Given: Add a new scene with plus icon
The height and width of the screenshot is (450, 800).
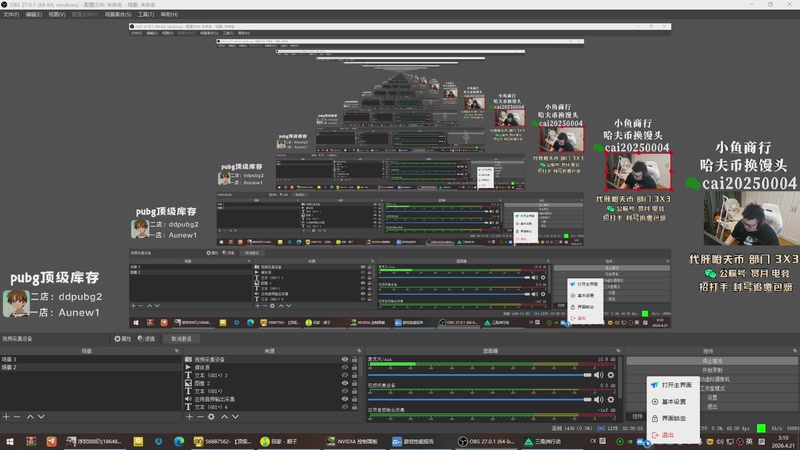Looking at the screenshot, I should (6, 417).
